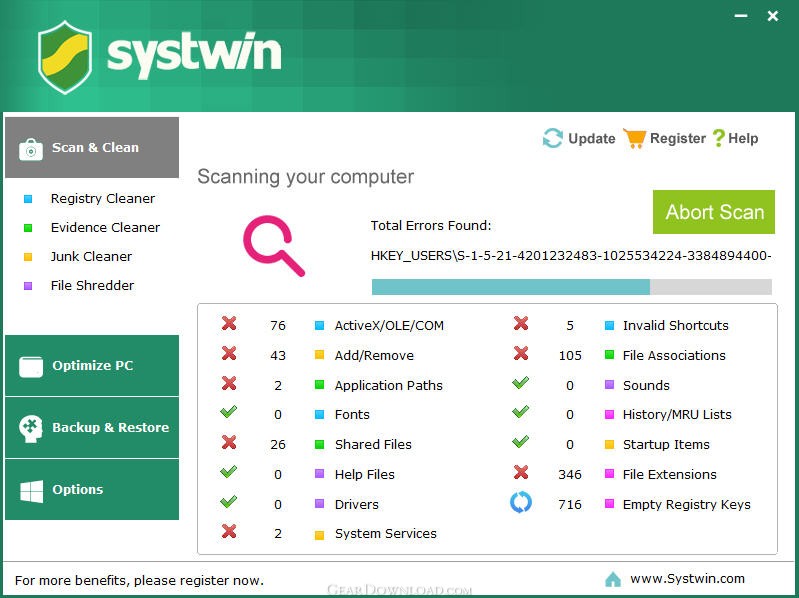
Task: Select Evidence Cleaner in sidebar
Action: tap(105, 228)
